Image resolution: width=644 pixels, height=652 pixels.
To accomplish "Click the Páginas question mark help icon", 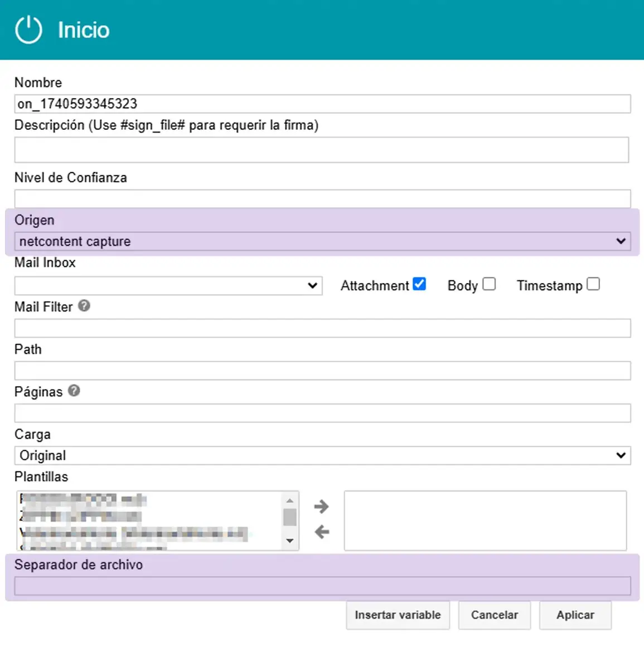I will 75,391.
